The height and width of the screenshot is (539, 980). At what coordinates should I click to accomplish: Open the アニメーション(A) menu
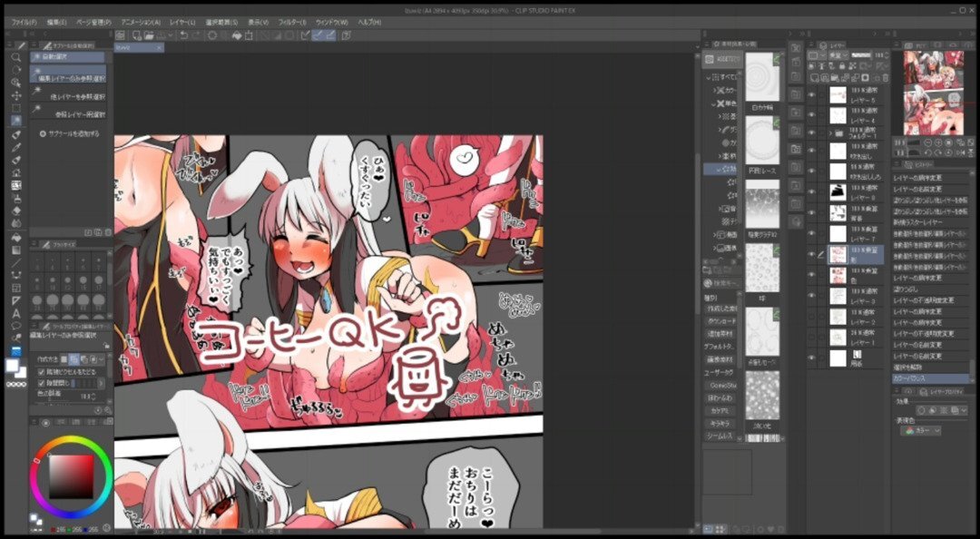(141, 22)
